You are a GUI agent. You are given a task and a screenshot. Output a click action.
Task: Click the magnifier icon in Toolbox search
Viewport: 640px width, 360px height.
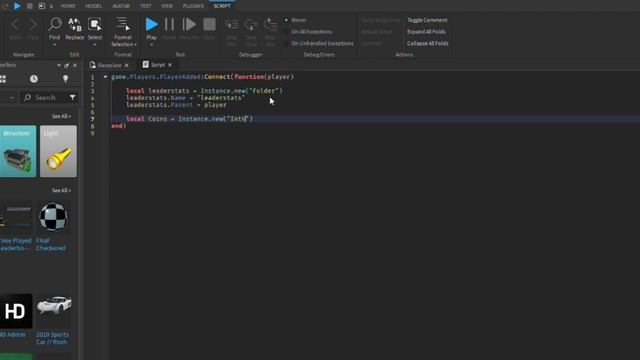27,97
